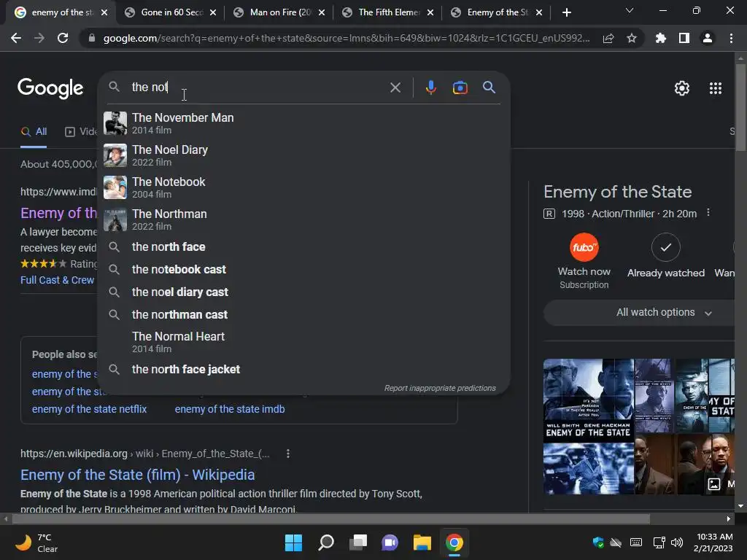Bookmark this page with the star icon
The height and width of the screenshot is (560, 747).
pos(632,38)
